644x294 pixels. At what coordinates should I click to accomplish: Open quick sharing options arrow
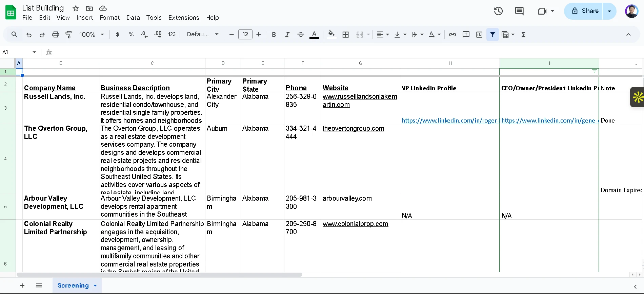click(609, 11)
